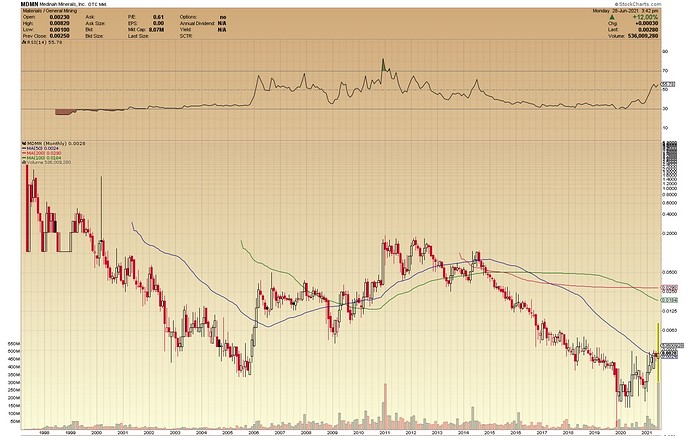Image resolution: width=690 pixels, height=436 pixels.
Task: Click the Volume value 536,009,280 in header
Action: pos(642,36)
